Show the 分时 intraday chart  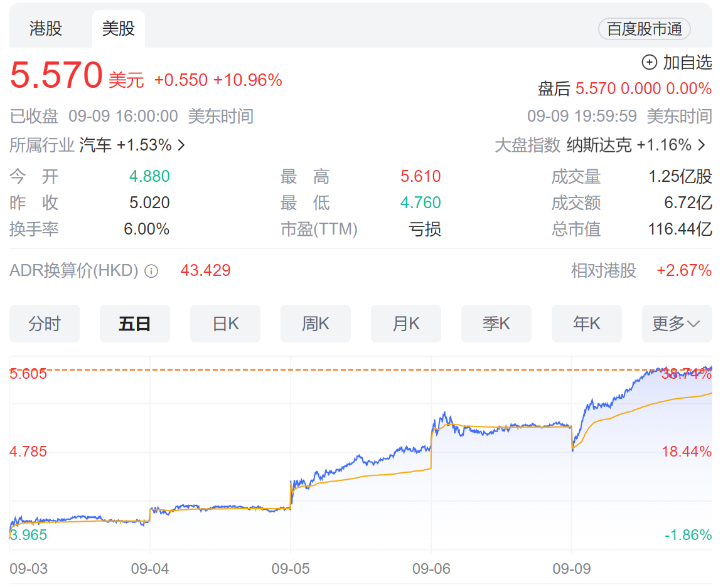pyautogui.click(x=45, y=324)
